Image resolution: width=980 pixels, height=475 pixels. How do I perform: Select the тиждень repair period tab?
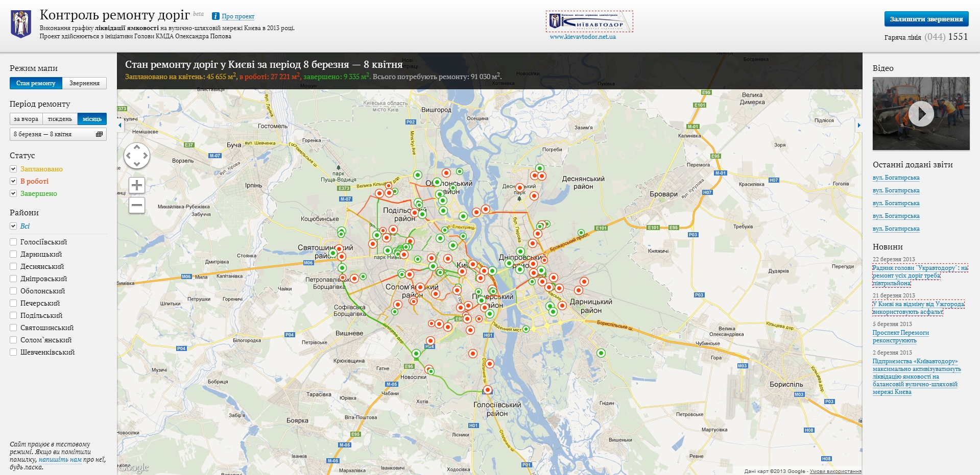[60, 119]
